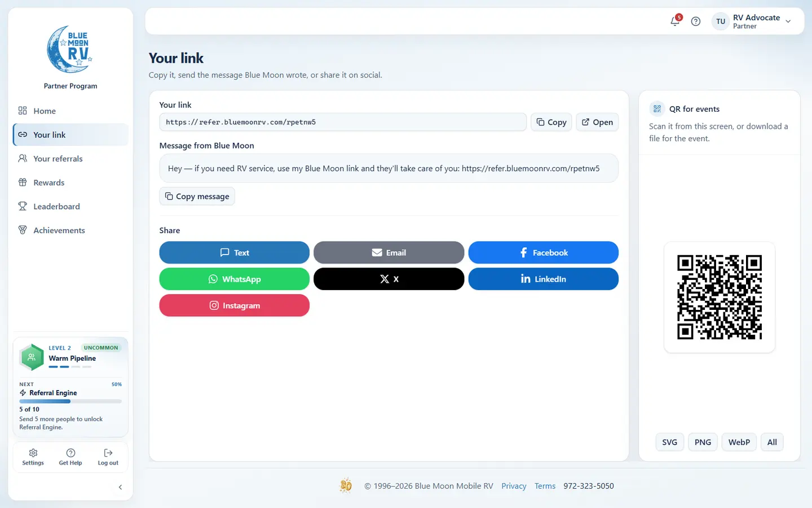Open the Privacy link in footer
Viewport: 812px width, 508px height.
[x=514, y=486]
